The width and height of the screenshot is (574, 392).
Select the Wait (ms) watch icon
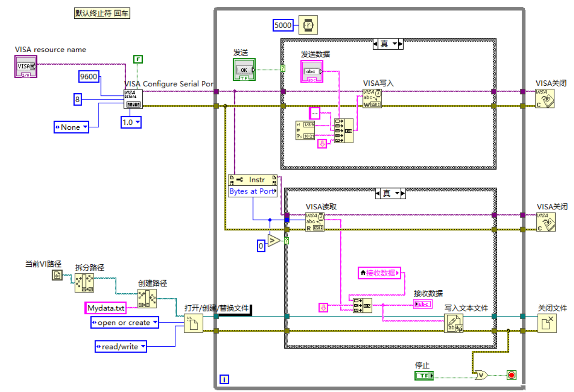308,25
